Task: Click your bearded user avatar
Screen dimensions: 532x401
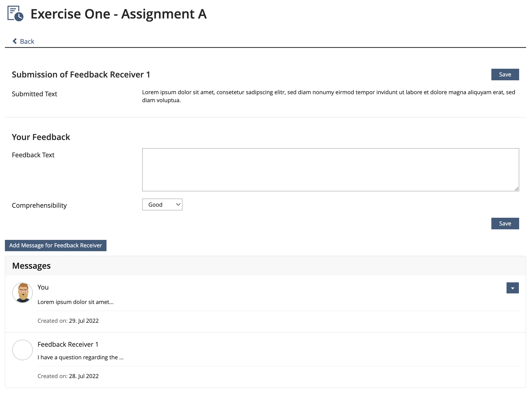Action: point(23,293)
